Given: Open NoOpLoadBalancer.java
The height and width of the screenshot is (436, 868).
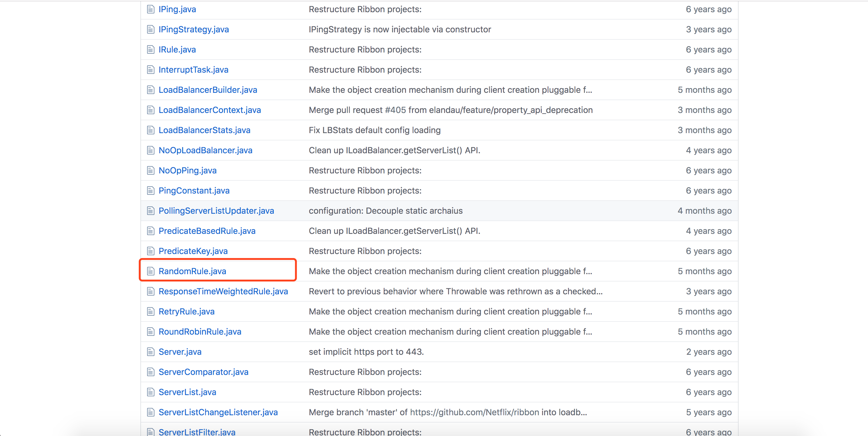Looking at the screenshot, I should coord(205,151).
